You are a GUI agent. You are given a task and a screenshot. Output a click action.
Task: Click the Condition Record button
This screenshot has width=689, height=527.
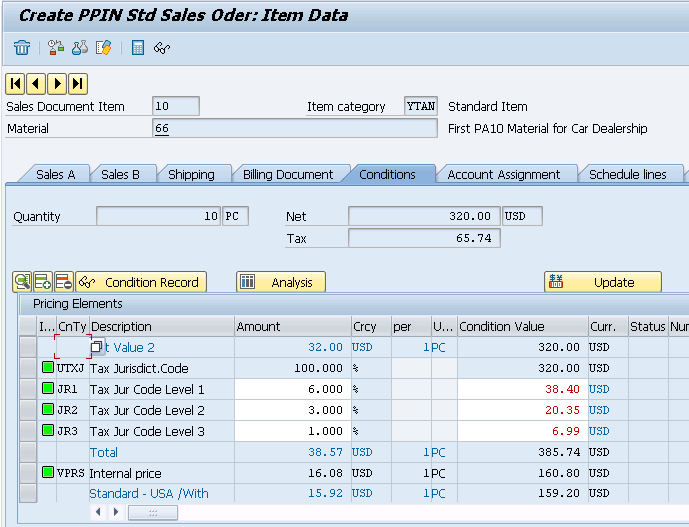tap(141, 282)
